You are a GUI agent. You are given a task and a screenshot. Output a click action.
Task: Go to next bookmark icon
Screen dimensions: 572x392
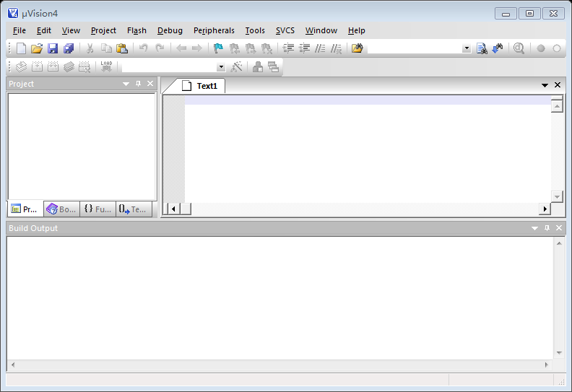(250, 48)
